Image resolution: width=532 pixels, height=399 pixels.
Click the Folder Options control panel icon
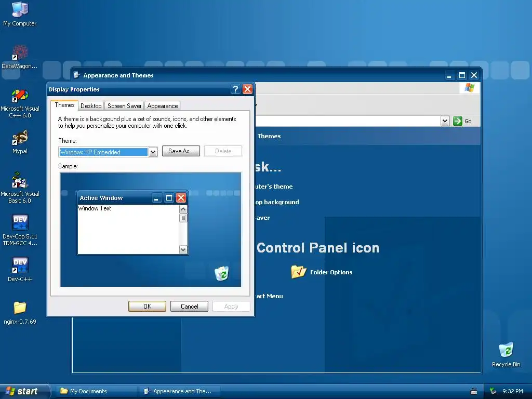click(299, 272)
